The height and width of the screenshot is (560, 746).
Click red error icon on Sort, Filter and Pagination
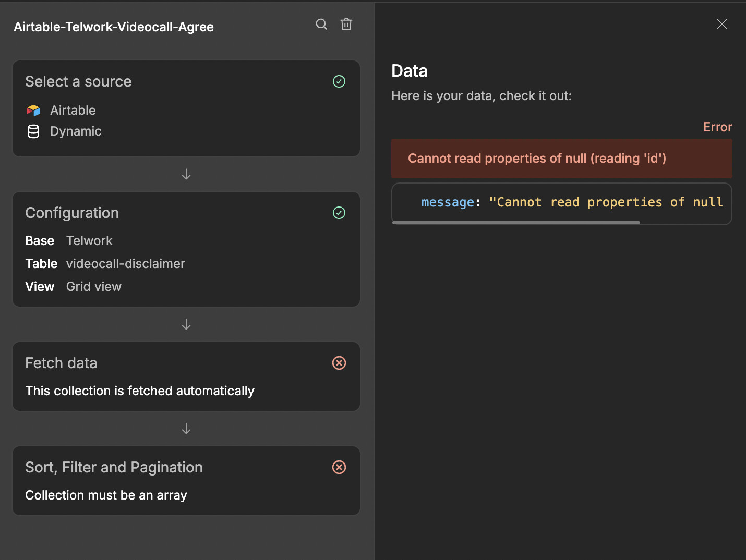coord(339,467)
